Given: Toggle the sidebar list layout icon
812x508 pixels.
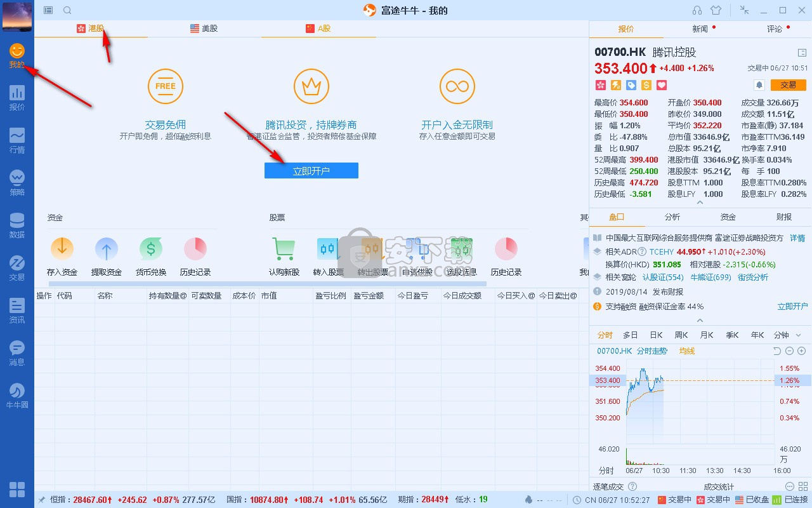Looking at the screenshot, I should [x=49, y=11].
